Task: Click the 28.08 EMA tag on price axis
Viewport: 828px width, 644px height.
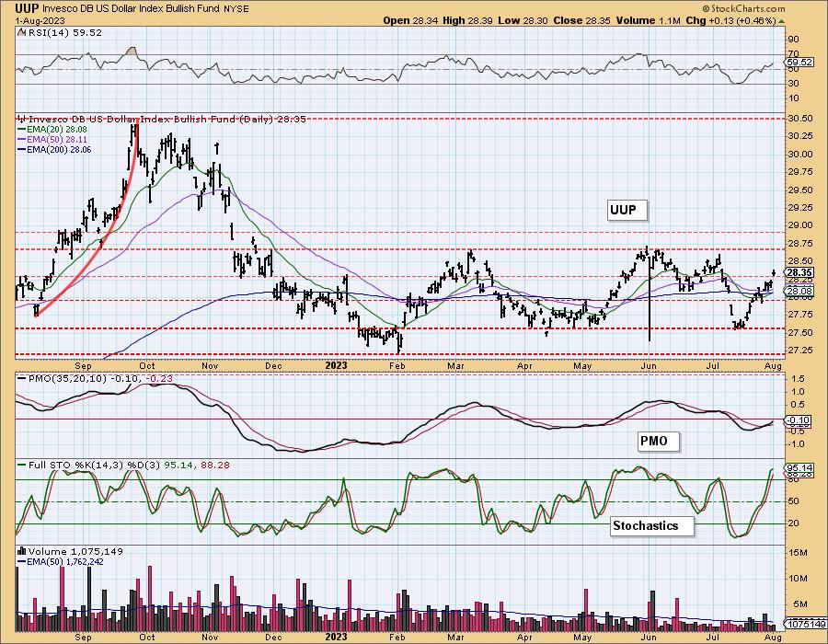Action: pos(799,291)
